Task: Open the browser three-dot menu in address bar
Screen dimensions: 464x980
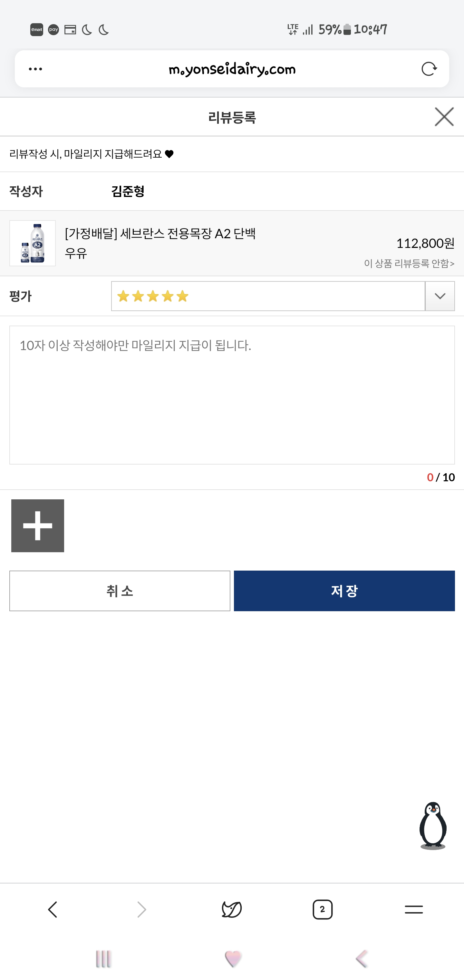Action: [35, 69]
